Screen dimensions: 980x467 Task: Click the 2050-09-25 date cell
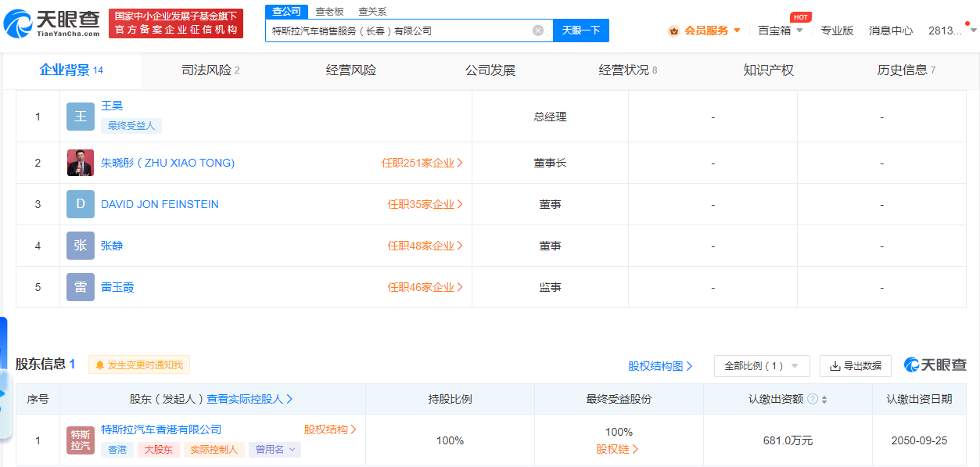(919, 440)
